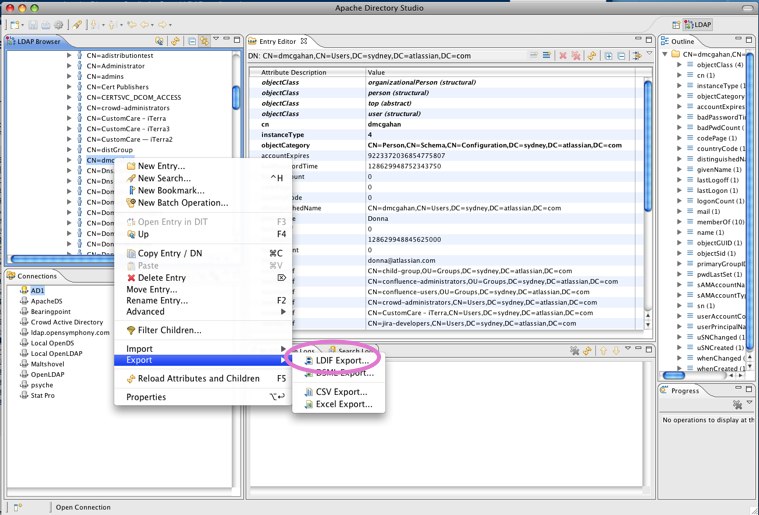759x515 pixels.
Task: Choose LDIF Export from the Export submenu
Action: pos(335,360)
